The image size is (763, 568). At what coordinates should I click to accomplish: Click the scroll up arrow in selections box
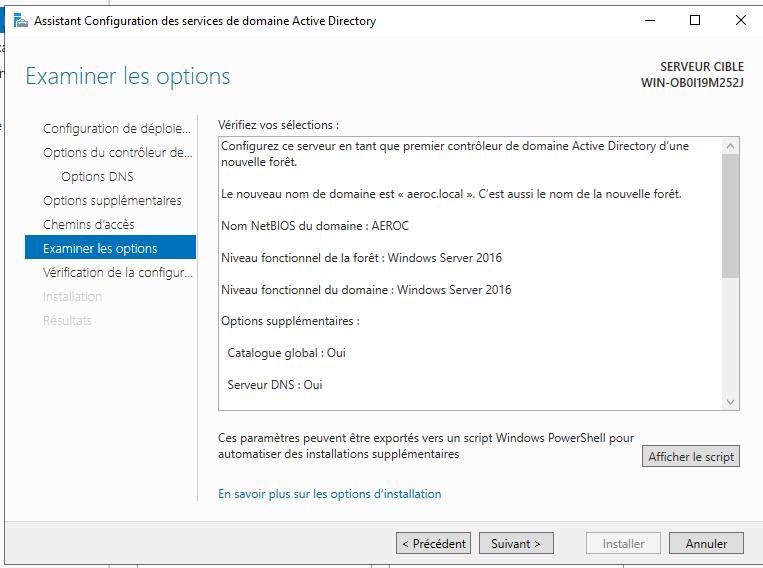[x=730, y=146]
